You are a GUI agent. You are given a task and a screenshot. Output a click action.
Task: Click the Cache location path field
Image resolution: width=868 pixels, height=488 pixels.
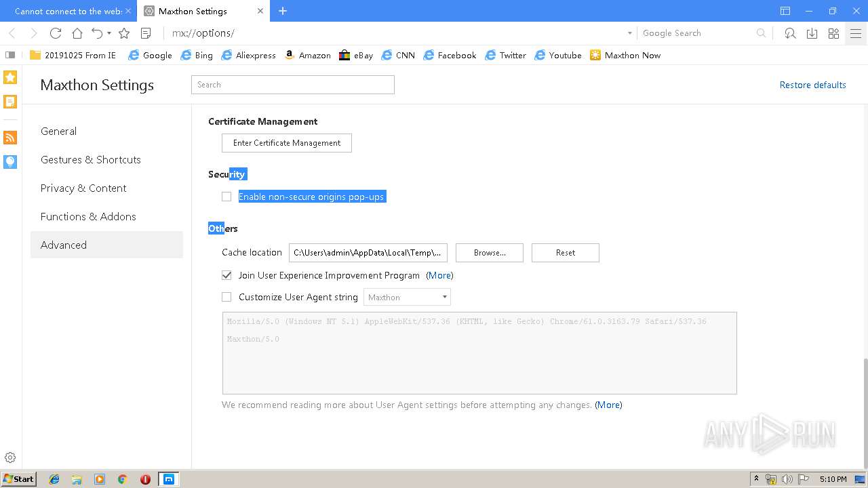point(368,253)
